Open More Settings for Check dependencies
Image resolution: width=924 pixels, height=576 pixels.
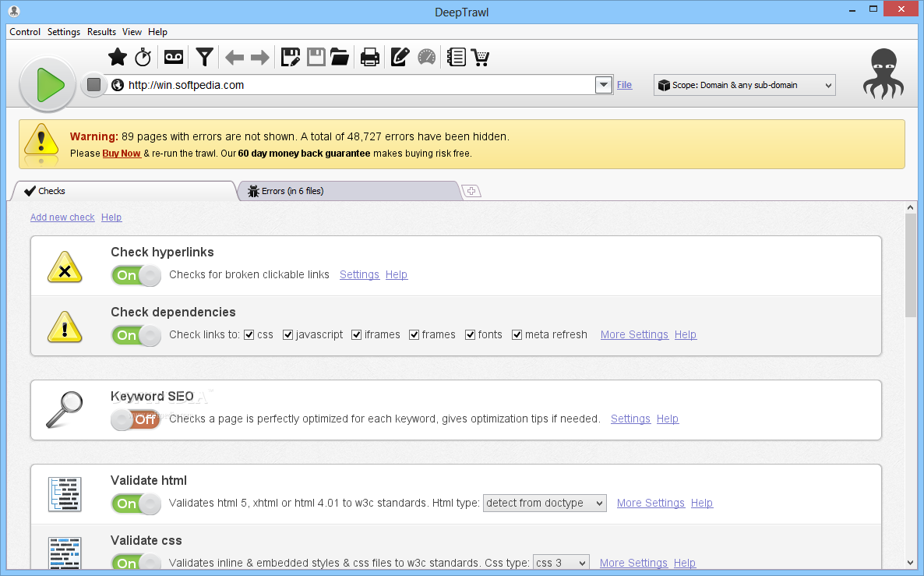click(634, 335)
